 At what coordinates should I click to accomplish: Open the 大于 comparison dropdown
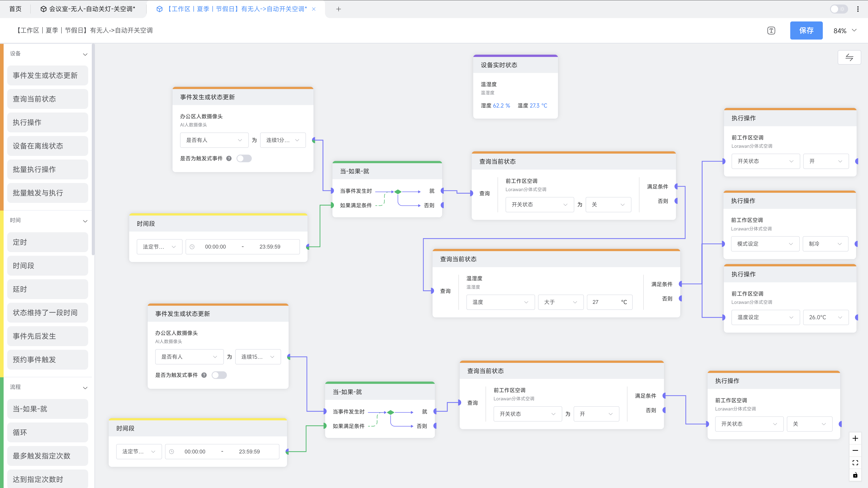560,302
